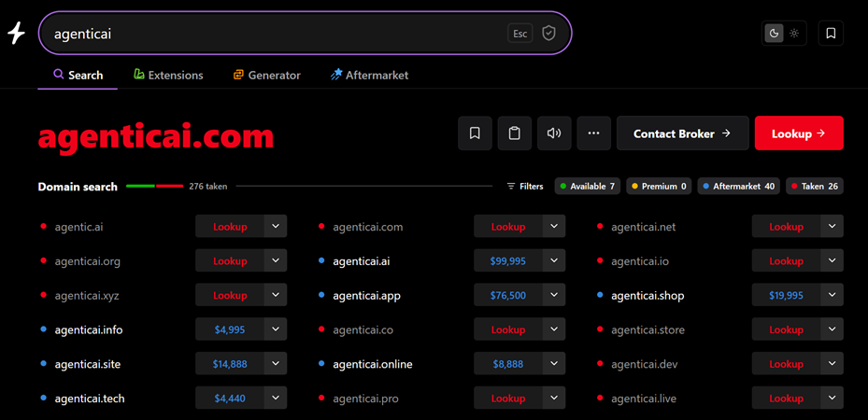Open the Filters control
The image size is (868, 420).
point(525,187)
